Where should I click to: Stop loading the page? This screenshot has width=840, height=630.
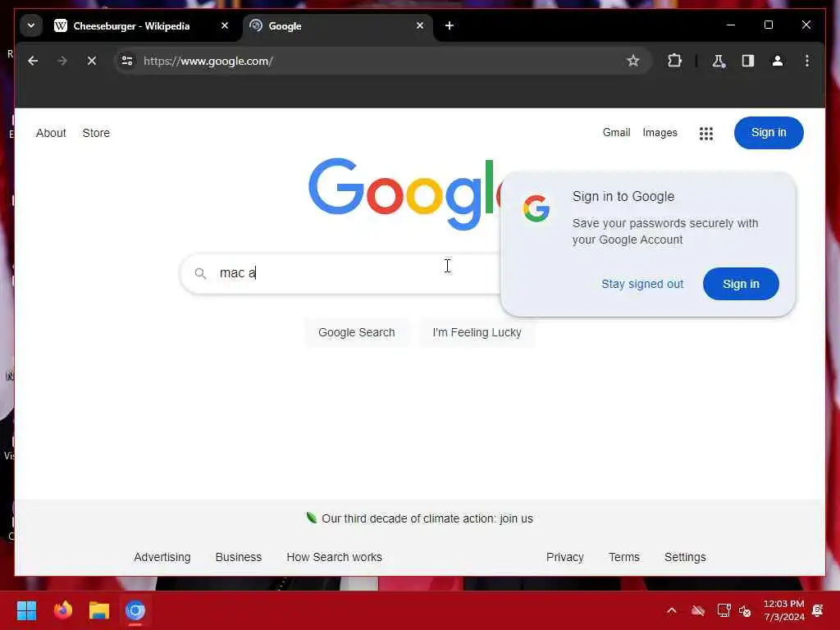click(92, 61)
